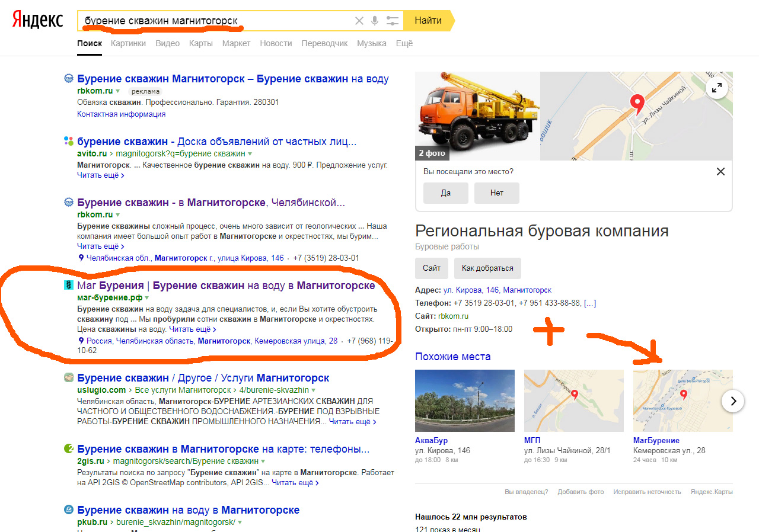Click the Яндекс logo
This screenshot has height=532, width=759.
pyautogui.click(x=38, y=20)
